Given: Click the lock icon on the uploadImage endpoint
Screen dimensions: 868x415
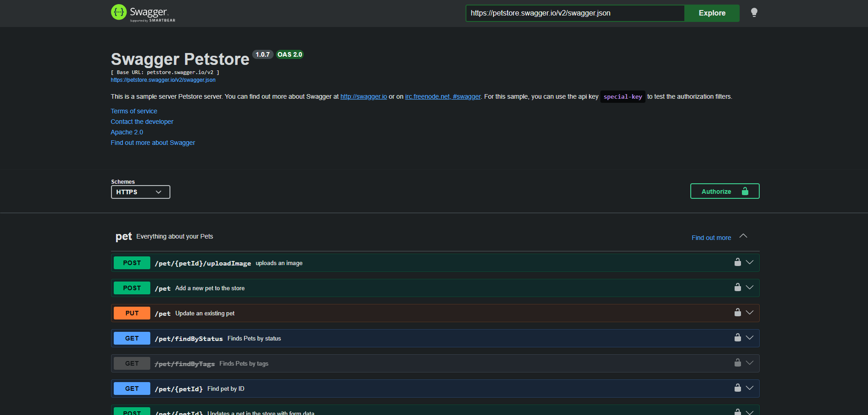Looking at the screenshot, I should click(x=737, y=262).
